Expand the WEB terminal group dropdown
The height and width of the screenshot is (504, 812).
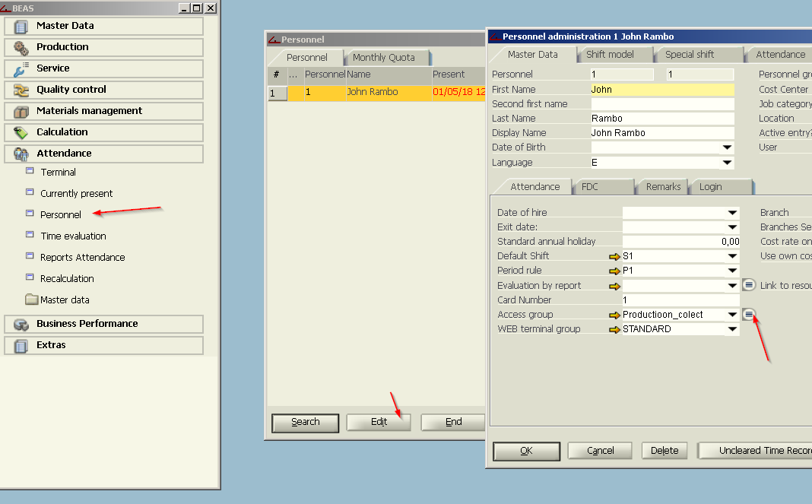click(732, 329)
